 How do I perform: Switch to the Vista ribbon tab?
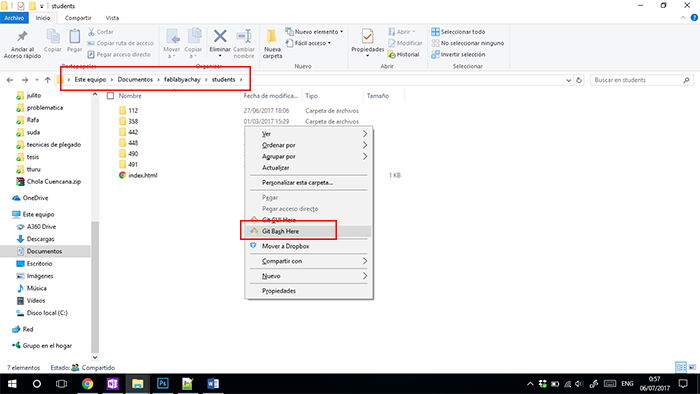(112, 18)
